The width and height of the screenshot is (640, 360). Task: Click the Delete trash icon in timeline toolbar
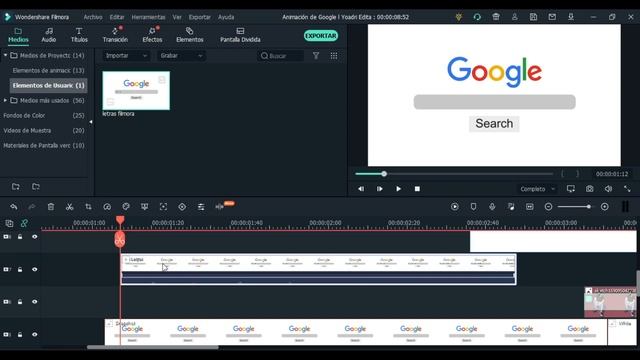[51, 207]
